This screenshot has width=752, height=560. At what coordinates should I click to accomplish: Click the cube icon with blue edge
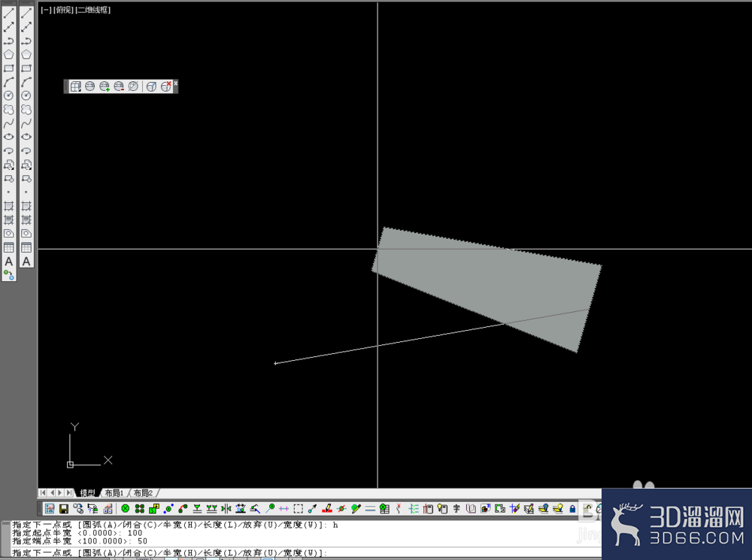coord(151,86)
